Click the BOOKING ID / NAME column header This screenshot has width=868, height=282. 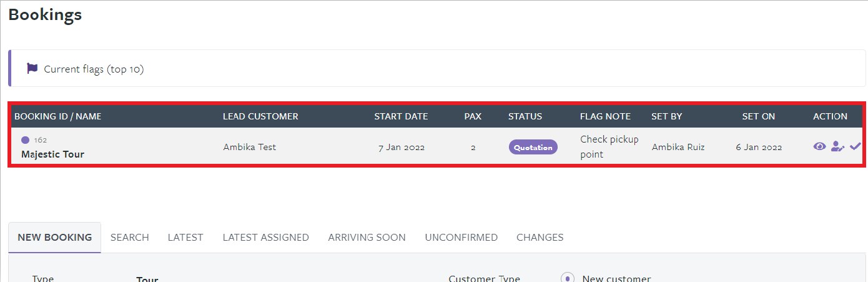(58, 116)
